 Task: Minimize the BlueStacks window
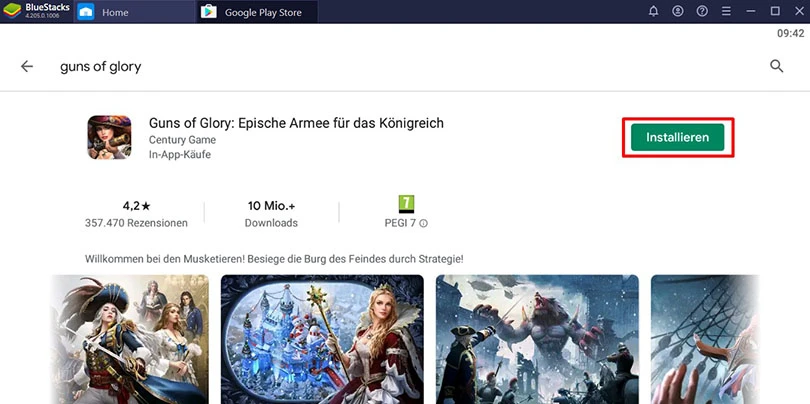751,11
